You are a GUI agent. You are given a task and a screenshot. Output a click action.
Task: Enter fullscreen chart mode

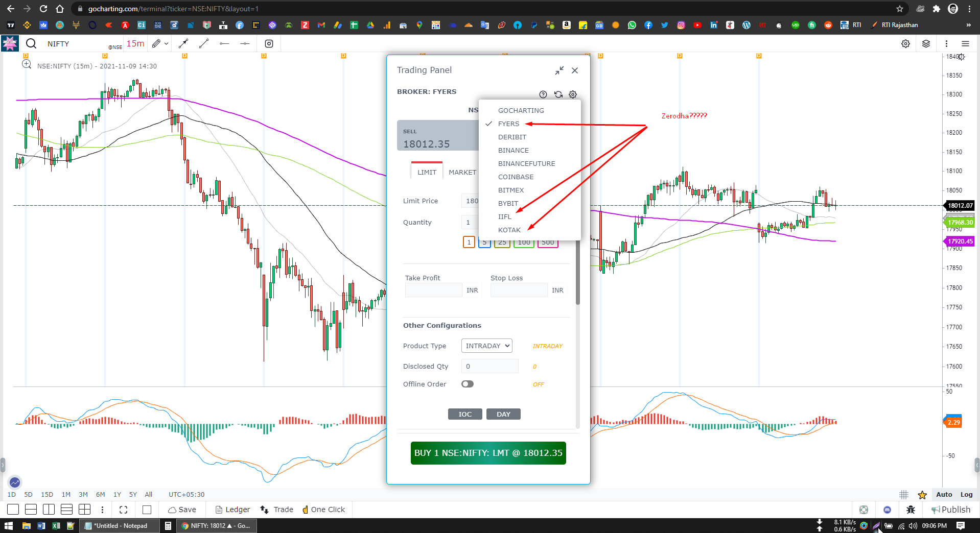tap(123, 509)
